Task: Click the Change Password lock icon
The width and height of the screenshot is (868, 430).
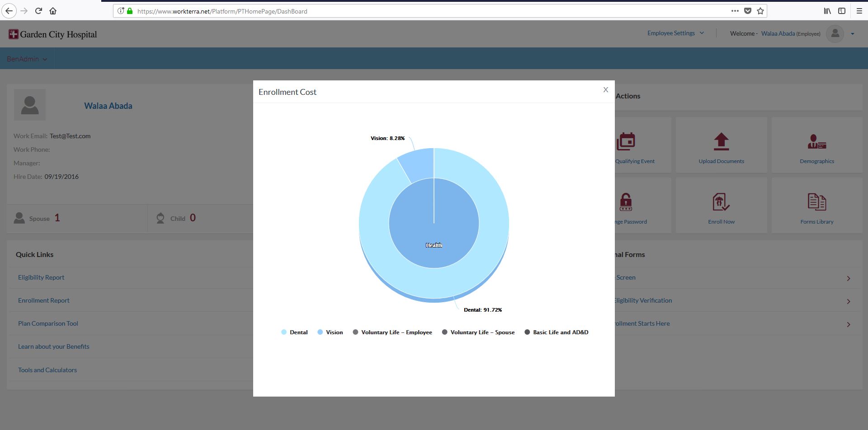Action: click(x=626, y=202)
